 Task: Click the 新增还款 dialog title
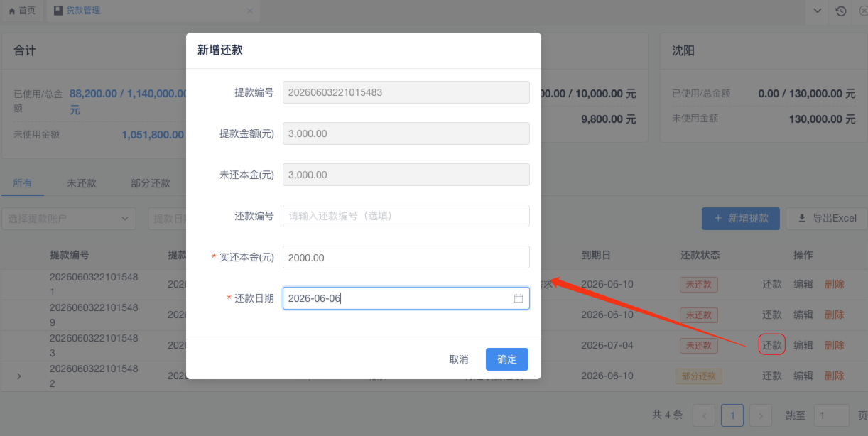click(x=220, y=50)
